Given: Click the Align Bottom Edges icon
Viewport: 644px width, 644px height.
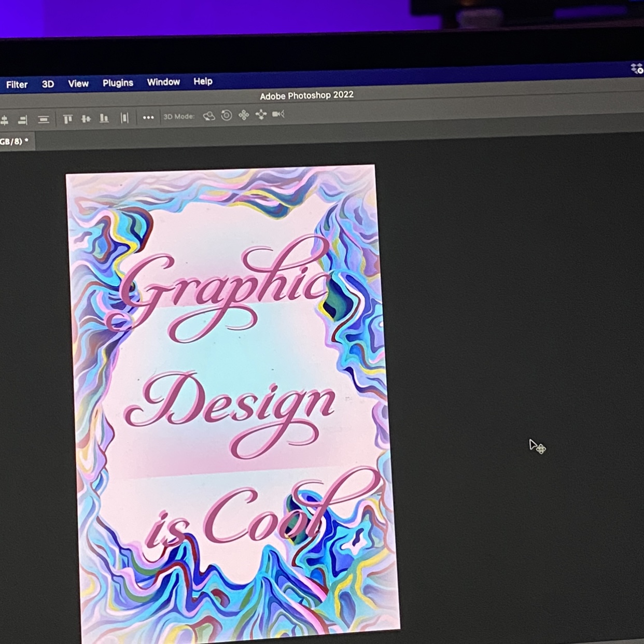Looking at the screenshot, I should (104, 118).
